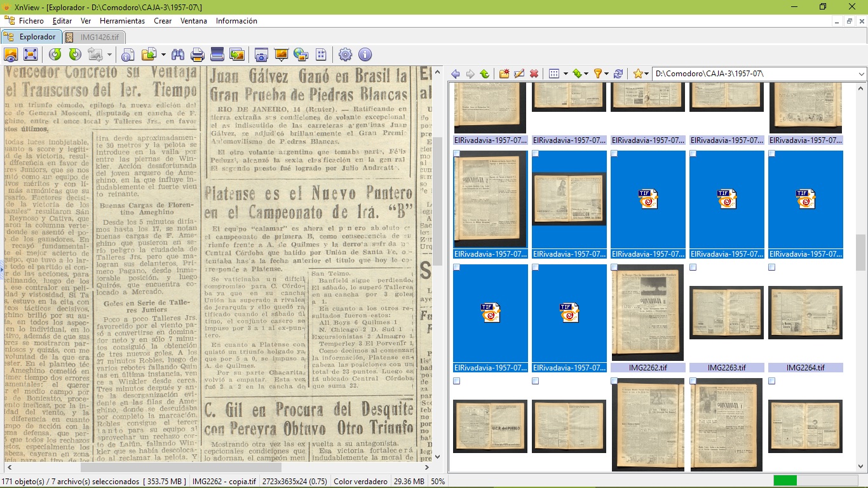Click the printer icon to print
The image size is (868, 488).
tap(198, 55)
